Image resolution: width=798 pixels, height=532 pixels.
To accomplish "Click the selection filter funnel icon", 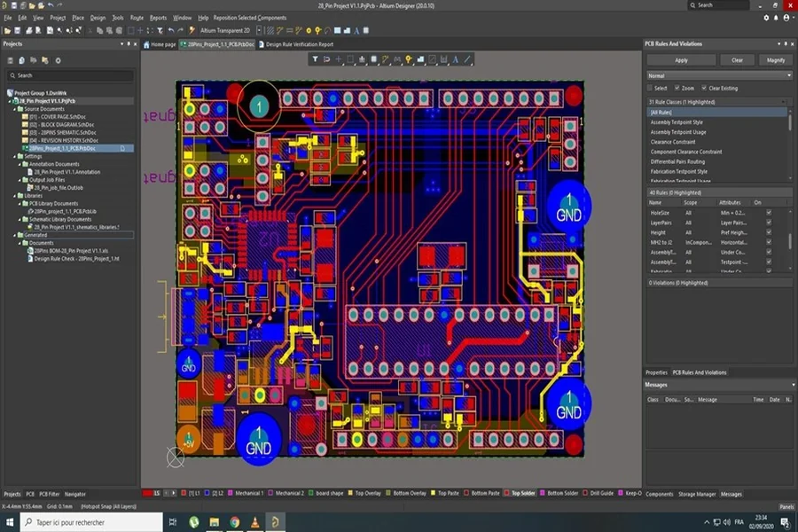I will coord(315,59).
